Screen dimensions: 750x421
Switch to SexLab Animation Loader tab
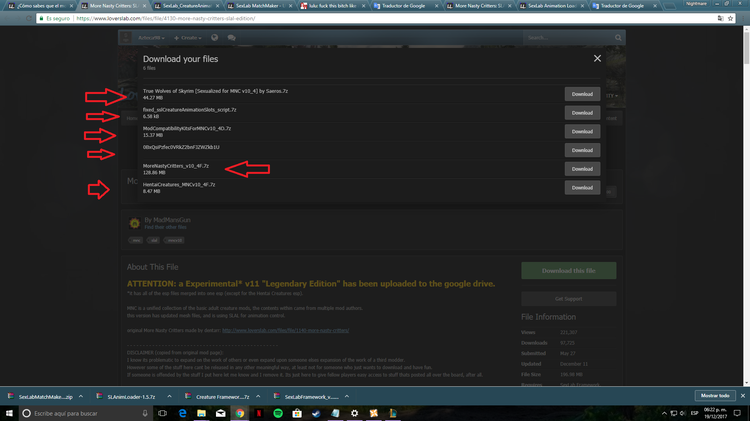click(x=550, y=6)
